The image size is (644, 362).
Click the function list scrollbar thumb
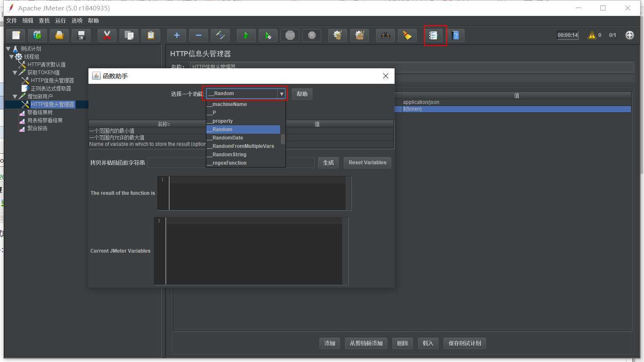(283, 139)
